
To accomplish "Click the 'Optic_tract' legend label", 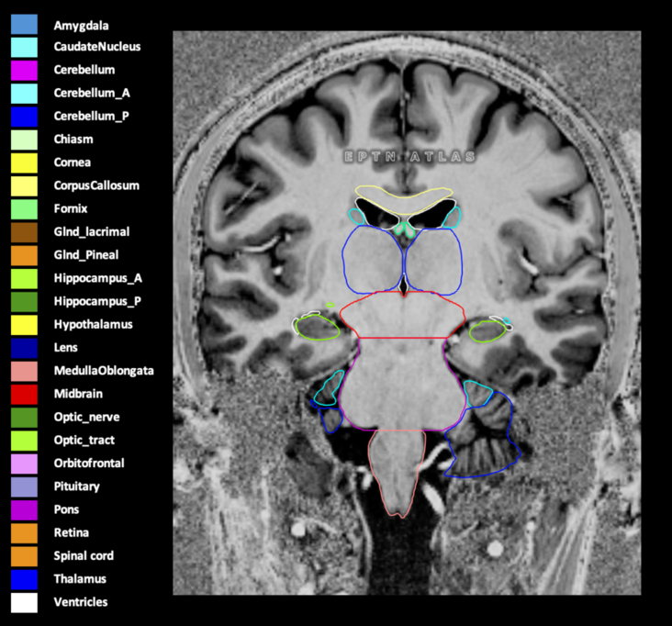I will coord(84,440).
